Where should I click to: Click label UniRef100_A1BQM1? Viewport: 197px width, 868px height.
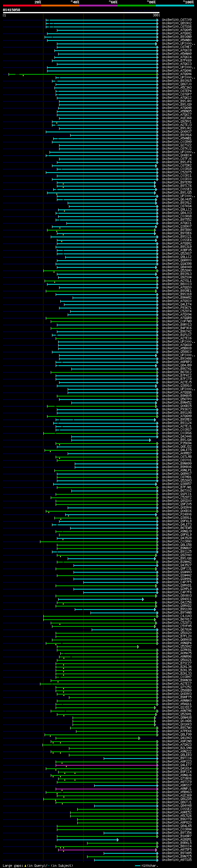[x=177, y=839]
